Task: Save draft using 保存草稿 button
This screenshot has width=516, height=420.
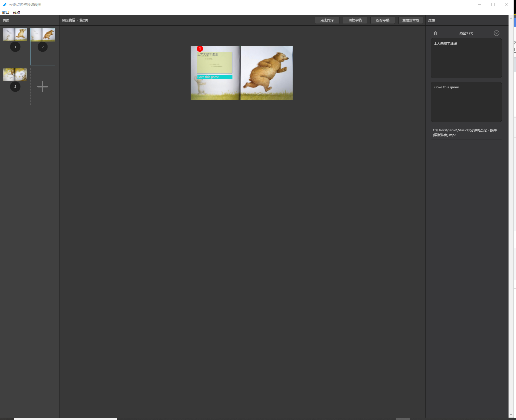Action: [382, 20]
